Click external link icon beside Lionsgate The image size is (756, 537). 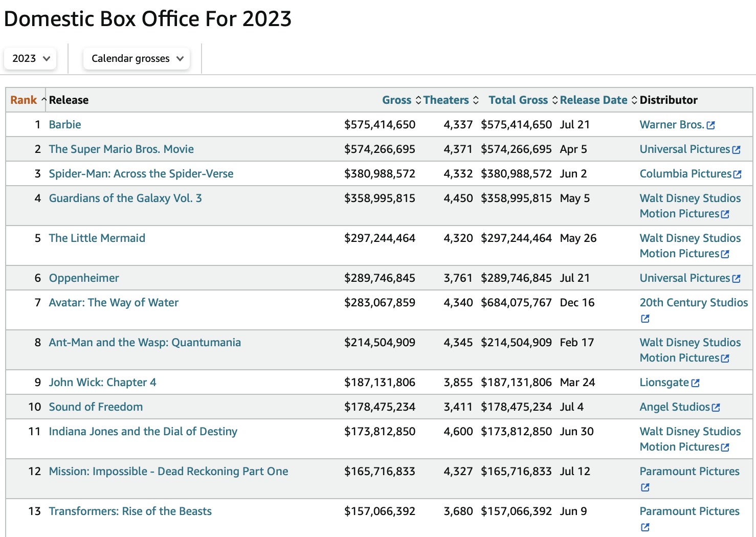click(696, 383)
